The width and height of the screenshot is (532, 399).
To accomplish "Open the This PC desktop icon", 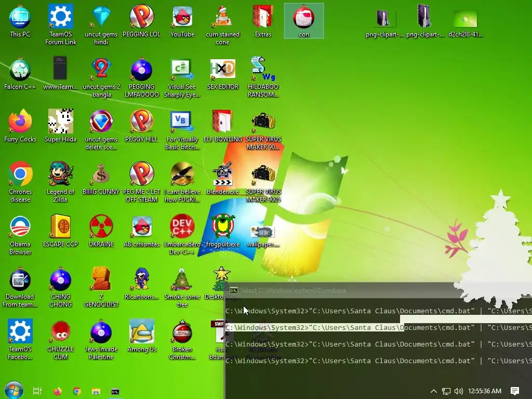I will [x=20, y=17].
